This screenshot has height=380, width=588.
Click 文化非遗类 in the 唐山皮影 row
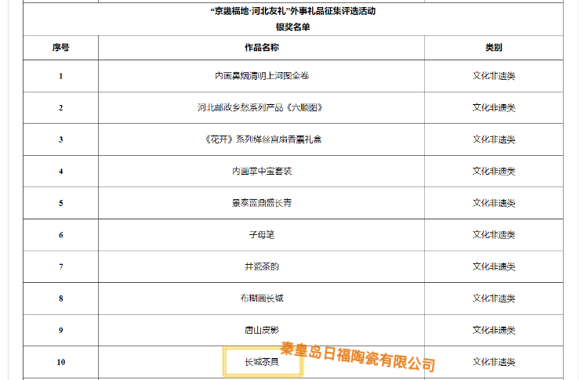tap(493, 330)
